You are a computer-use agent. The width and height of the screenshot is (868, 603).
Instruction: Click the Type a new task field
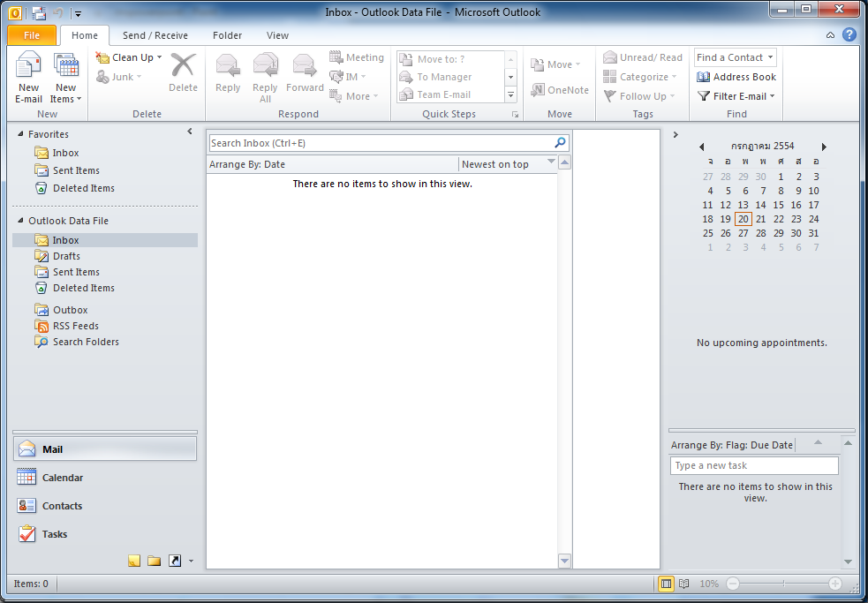pos(753,465)
